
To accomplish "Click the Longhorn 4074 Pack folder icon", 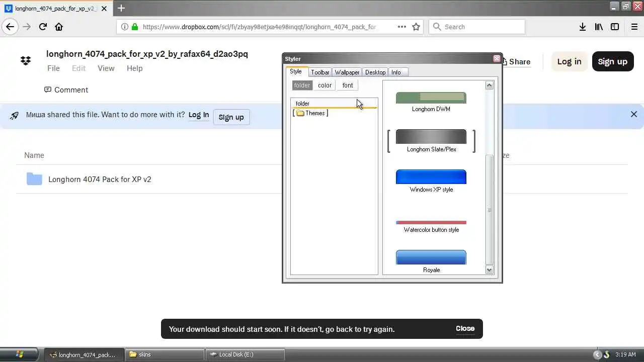I will click(x=34, y=179).
